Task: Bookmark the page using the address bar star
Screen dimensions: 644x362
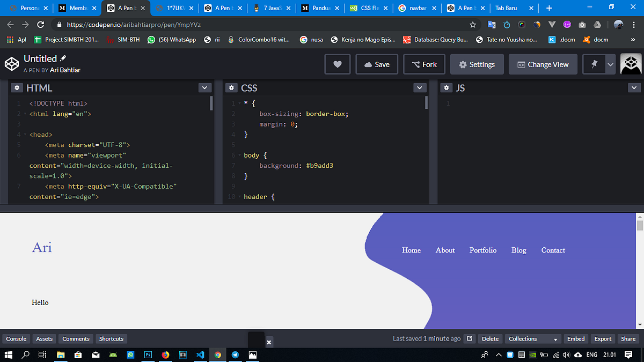Action: (472, 24)
